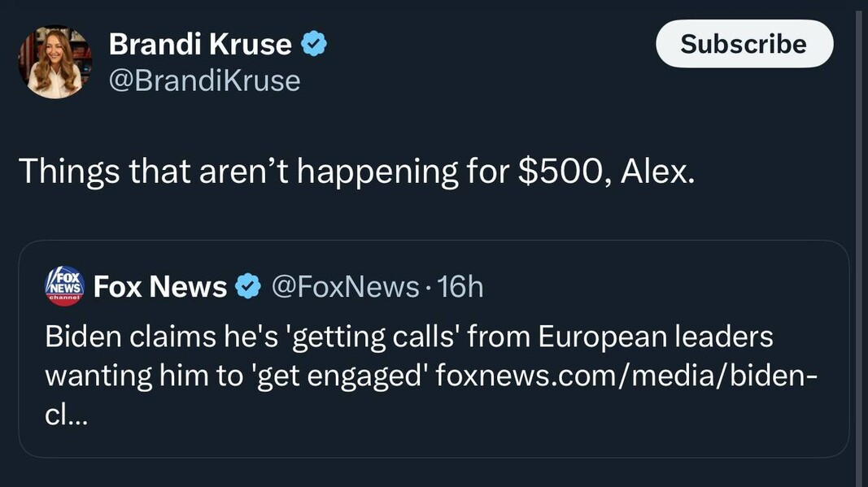This screenshot has width=868, height=487.
Task: Open the Brandi Kruse display name link
Action: tap(200, 44)
